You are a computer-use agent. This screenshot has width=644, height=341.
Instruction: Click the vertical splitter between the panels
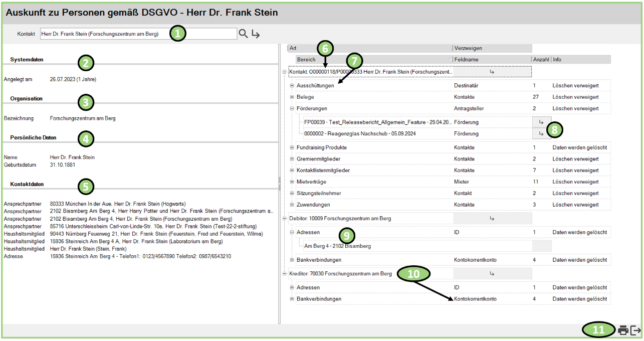(x=279, y=181)
